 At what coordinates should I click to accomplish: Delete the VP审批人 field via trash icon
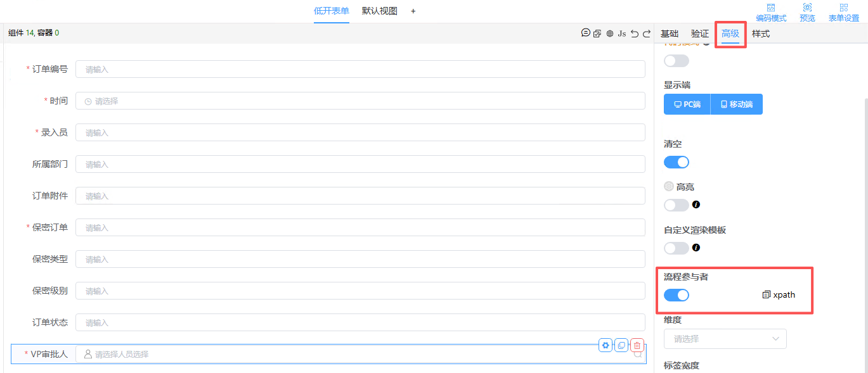637,345
